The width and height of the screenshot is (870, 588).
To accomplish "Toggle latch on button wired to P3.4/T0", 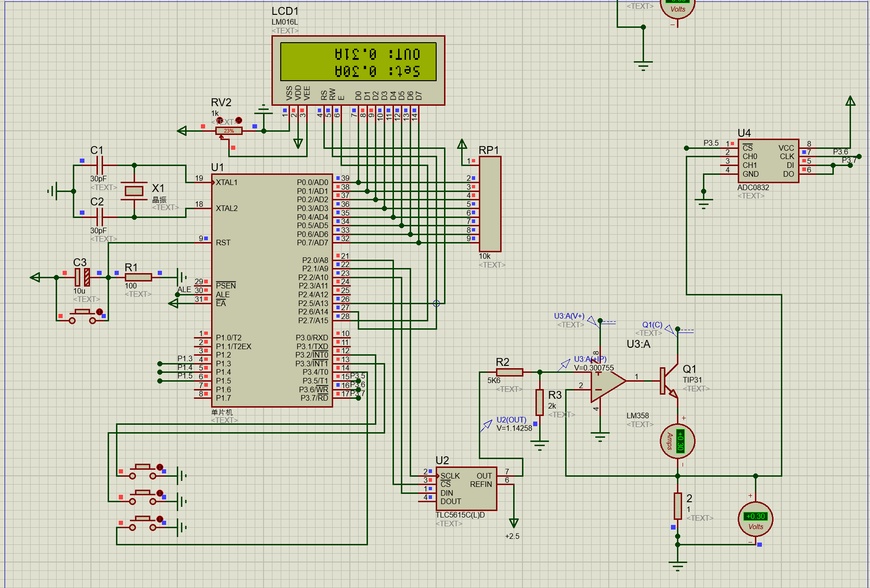I will point(160,519).
